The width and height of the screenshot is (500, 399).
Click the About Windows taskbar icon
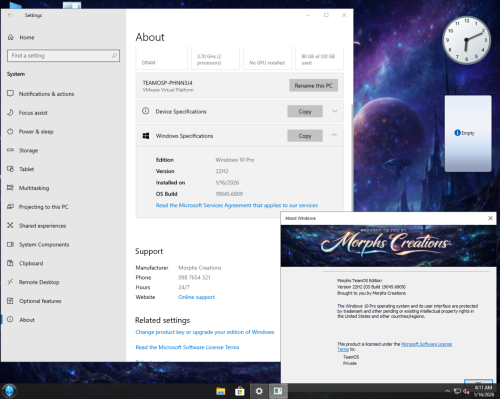278,391
